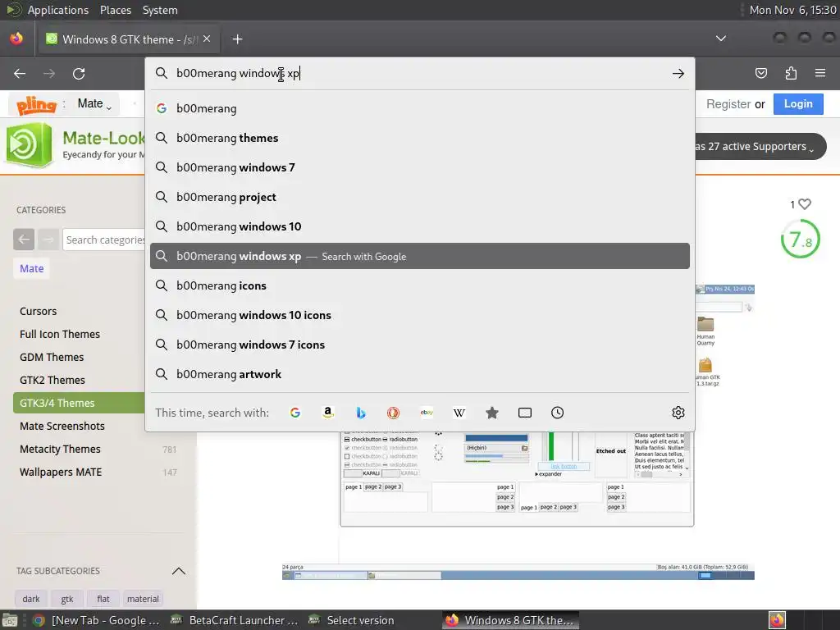Pick suggestion b00merang windows 10

point(420,226)
